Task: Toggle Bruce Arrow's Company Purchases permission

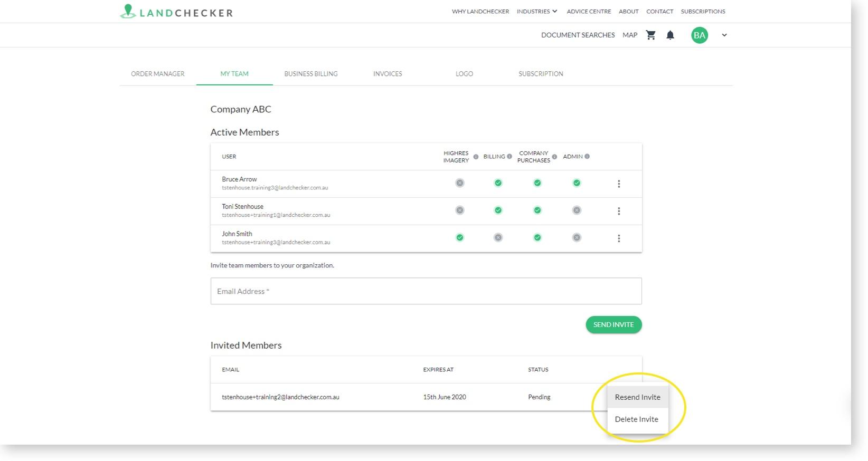Action: tap(537, 183)
